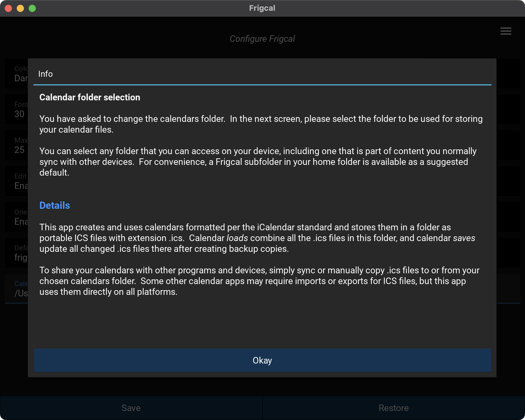525x420 pixels.
Task: Click the "Calendar folder selection" heading
Action: (x=90, y=97)
